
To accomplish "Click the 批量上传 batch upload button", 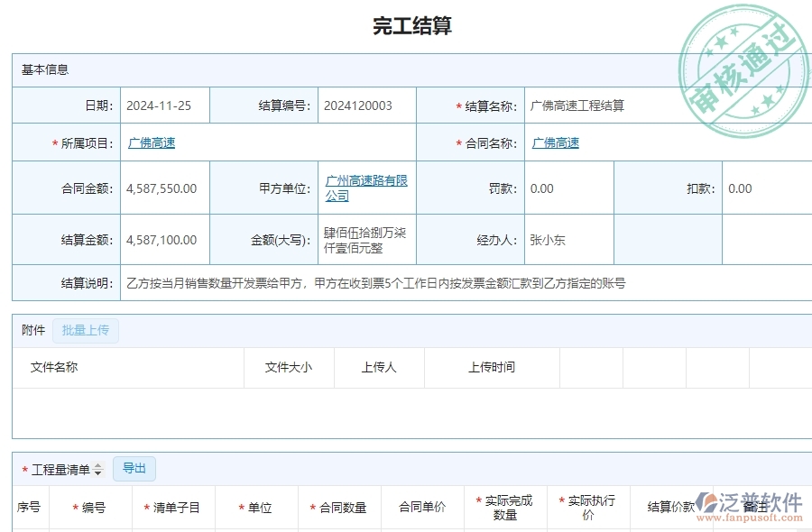I will point(86,331).
